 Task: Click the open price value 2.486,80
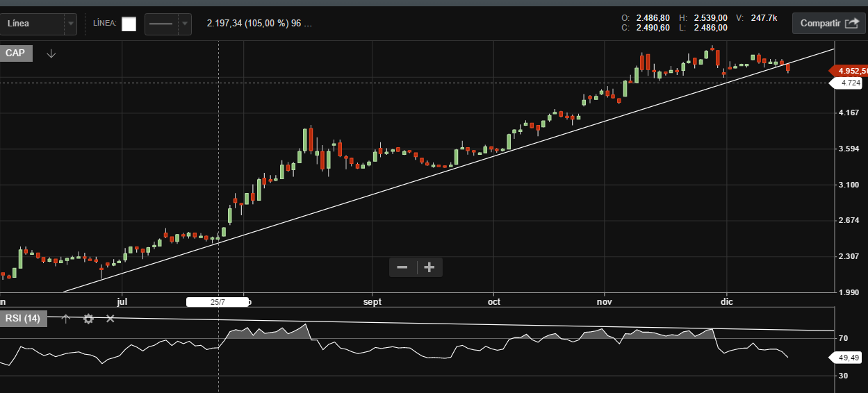point(653,18)
